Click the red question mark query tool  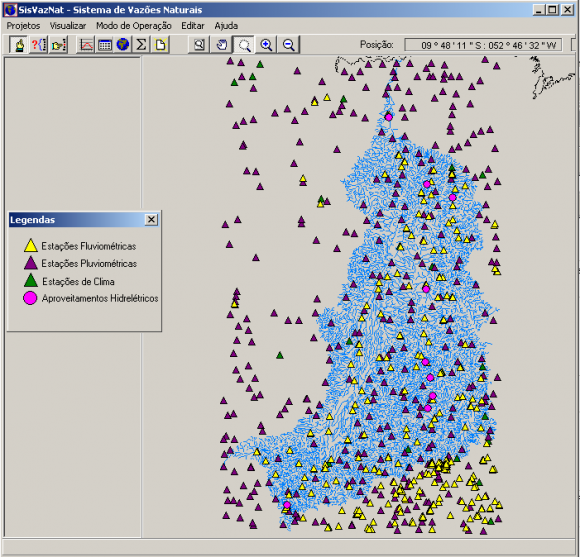(38, 45)
